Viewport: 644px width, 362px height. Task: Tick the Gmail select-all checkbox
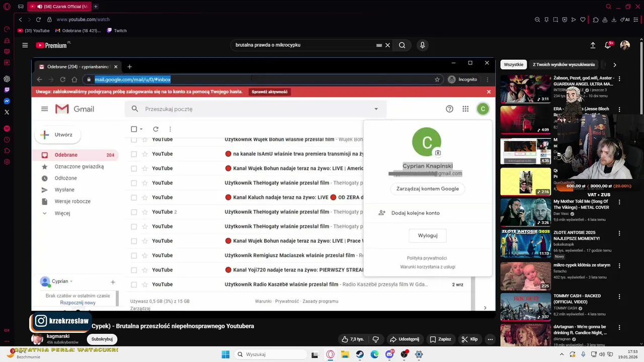coord(134,129)
